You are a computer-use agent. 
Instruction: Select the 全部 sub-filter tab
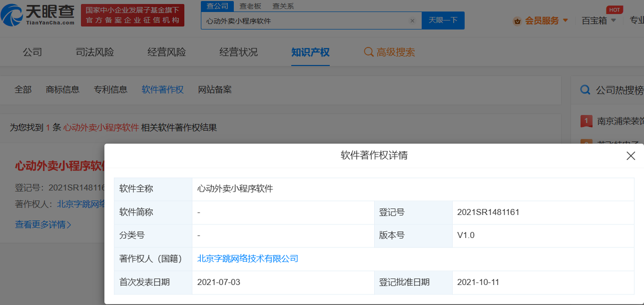pyautogui.click(x=23, y=89)
